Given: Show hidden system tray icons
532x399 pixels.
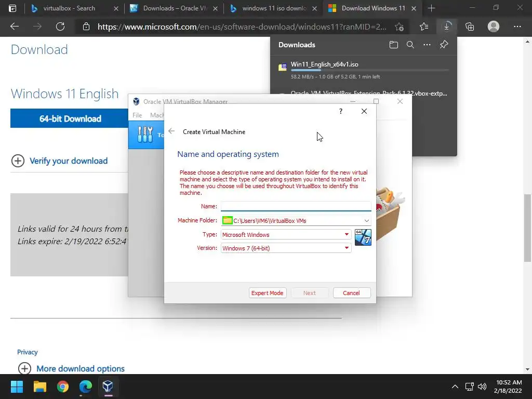Looking at the screenshot, I should click(455, 387).
